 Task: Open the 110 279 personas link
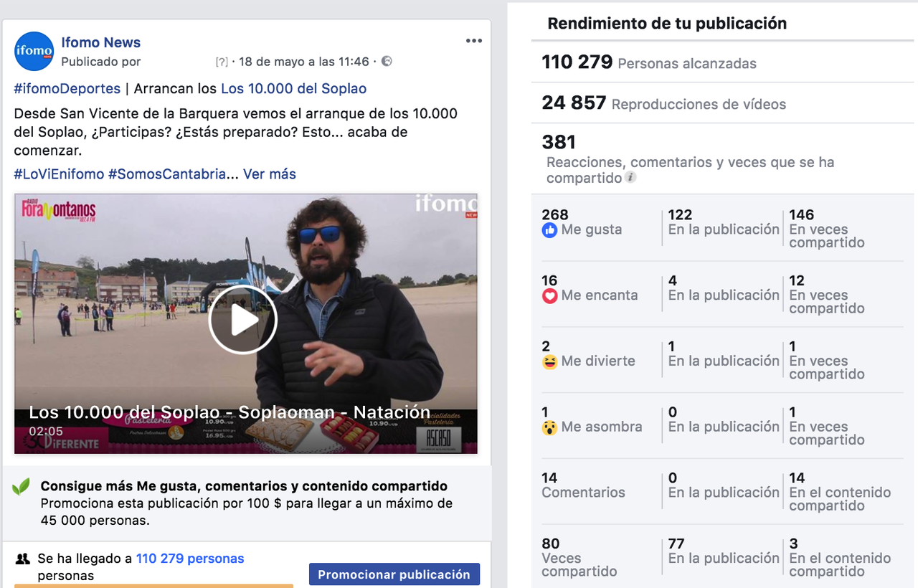point(190,559)
